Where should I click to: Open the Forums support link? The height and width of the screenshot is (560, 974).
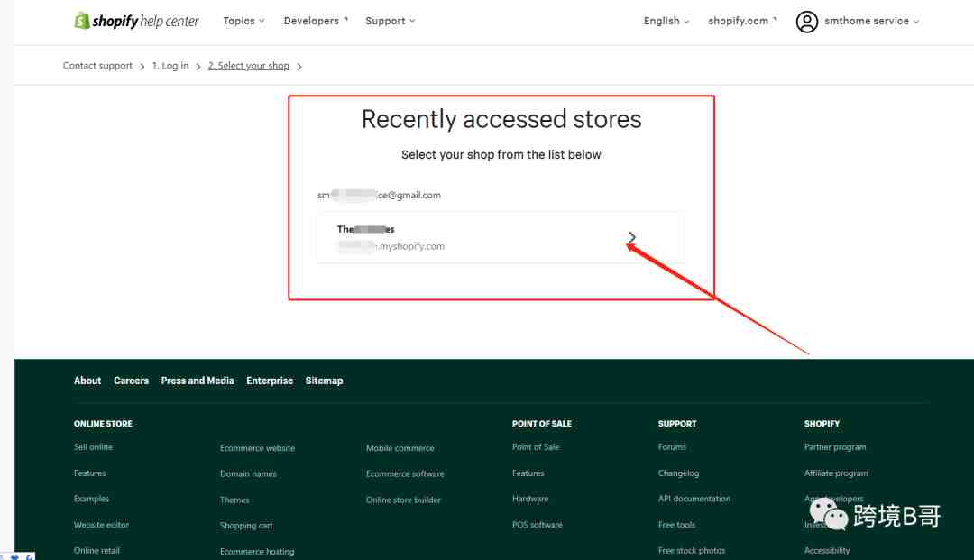pyautogui.click(x=672, y=447)
